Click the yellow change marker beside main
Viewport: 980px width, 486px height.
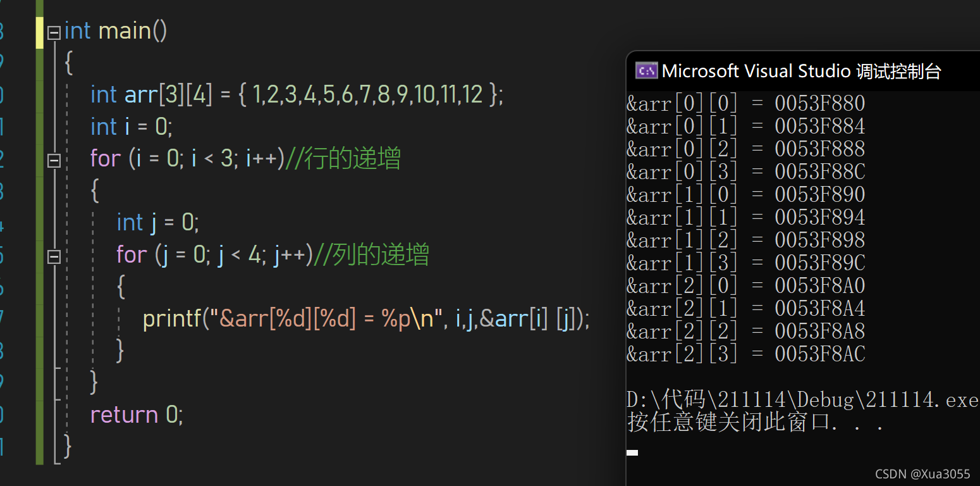point(40,33)
